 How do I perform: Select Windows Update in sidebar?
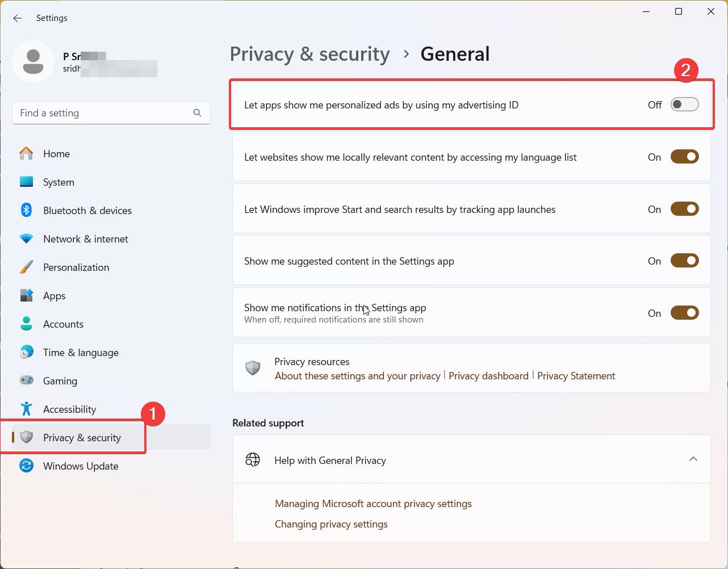111,466
